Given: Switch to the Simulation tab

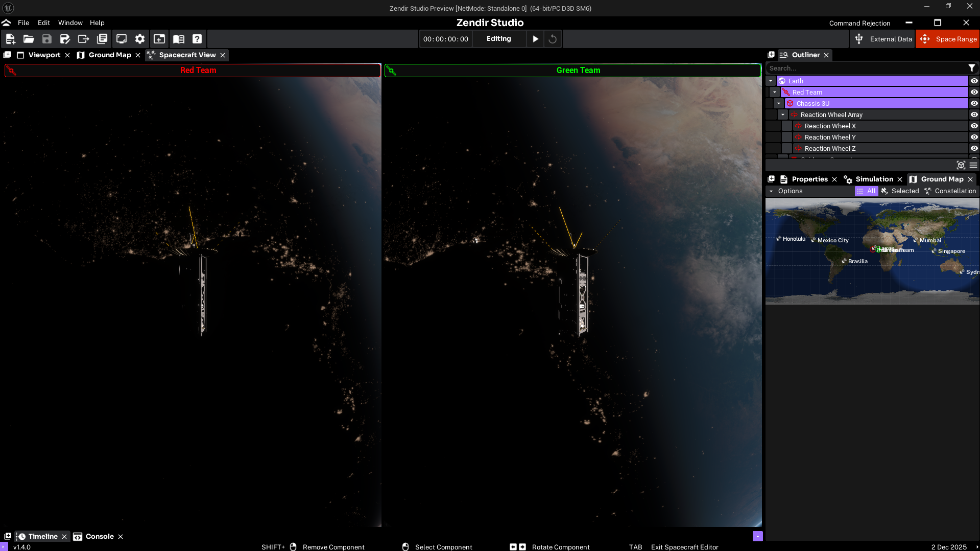Looking at the screenshot, I should 874,179.
